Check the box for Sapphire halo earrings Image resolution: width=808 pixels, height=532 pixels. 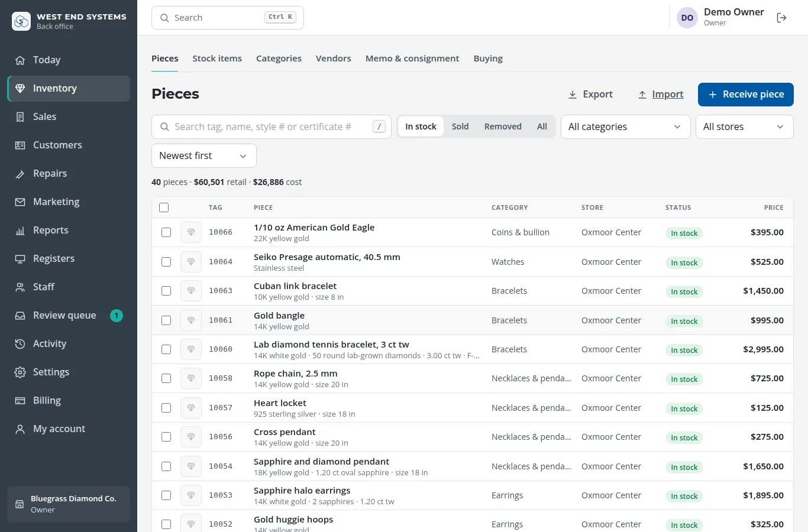point(166,495)
